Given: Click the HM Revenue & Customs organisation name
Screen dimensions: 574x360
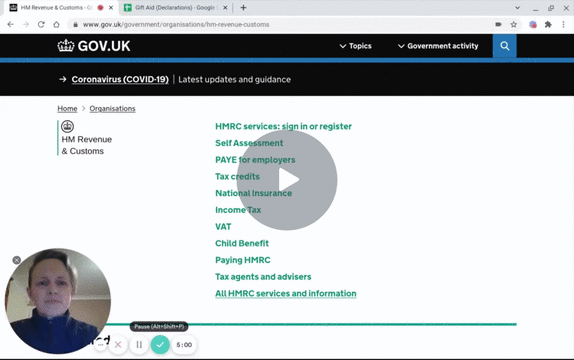Looking at the screenshot, I should point(87,145).
